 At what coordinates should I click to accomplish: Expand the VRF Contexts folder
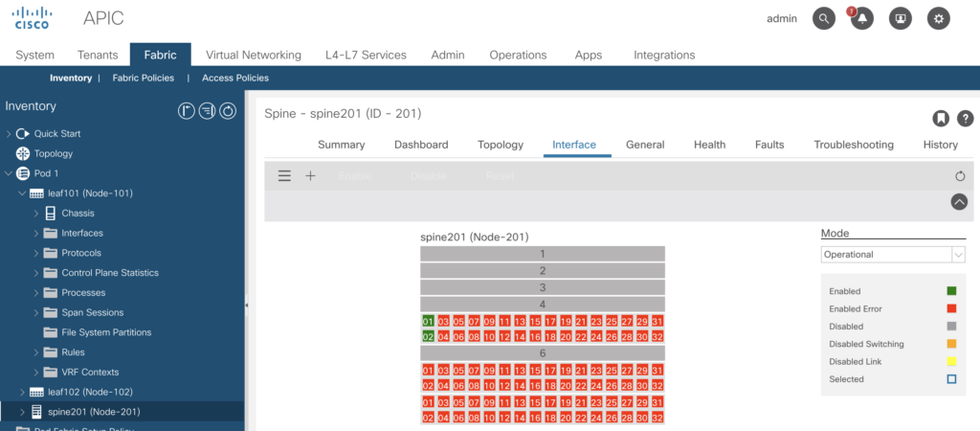point(35,373)
